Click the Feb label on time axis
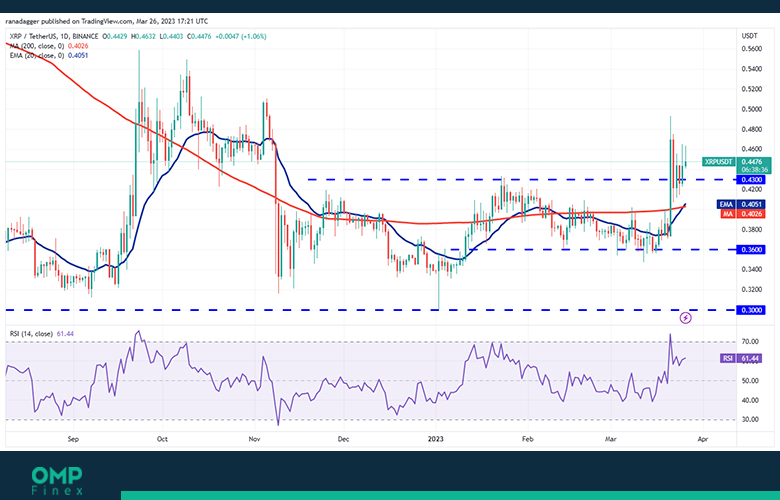Viewport: 780px width, 500px height. pyautogui.click(x=527, y=439)
